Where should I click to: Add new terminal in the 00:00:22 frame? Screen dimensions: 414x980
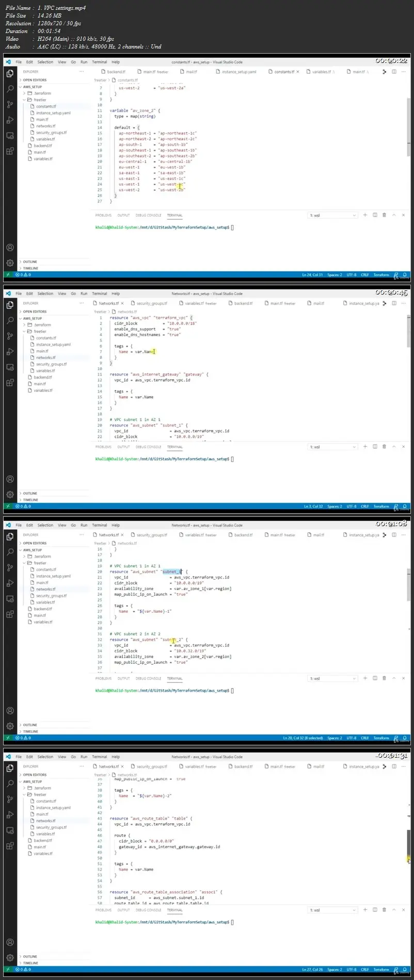(x=365, y=215)
